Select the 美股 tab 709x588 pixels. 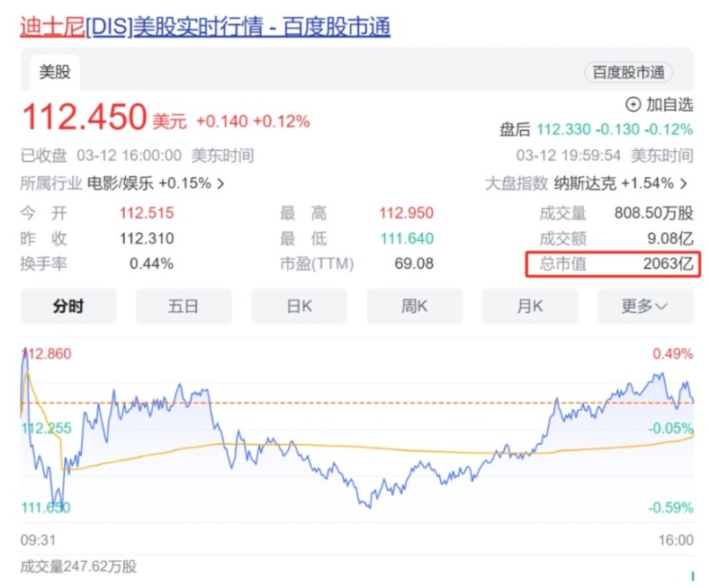pyautogui.click(x=55, y=72)
